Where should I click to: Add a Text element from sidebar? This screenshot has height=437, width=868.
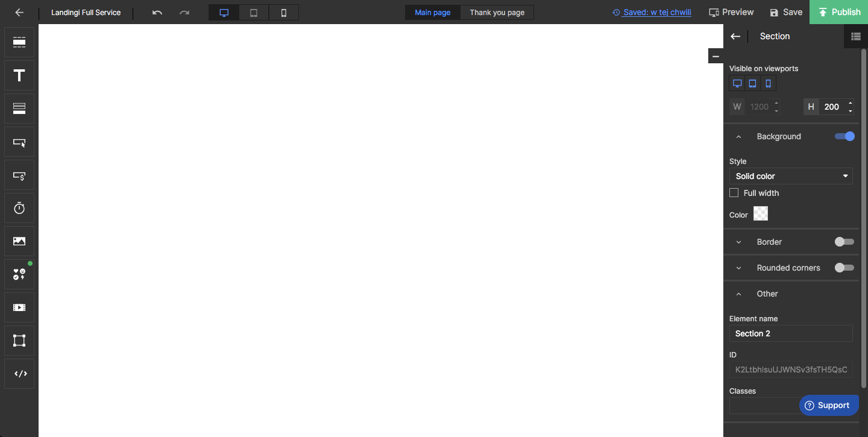[19, 75]
